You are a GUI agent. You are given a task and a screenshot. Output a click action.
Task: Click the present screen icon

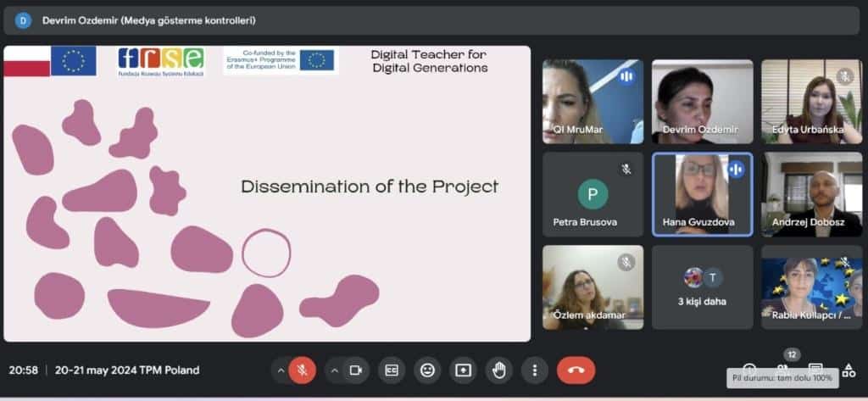pos(463,370)
